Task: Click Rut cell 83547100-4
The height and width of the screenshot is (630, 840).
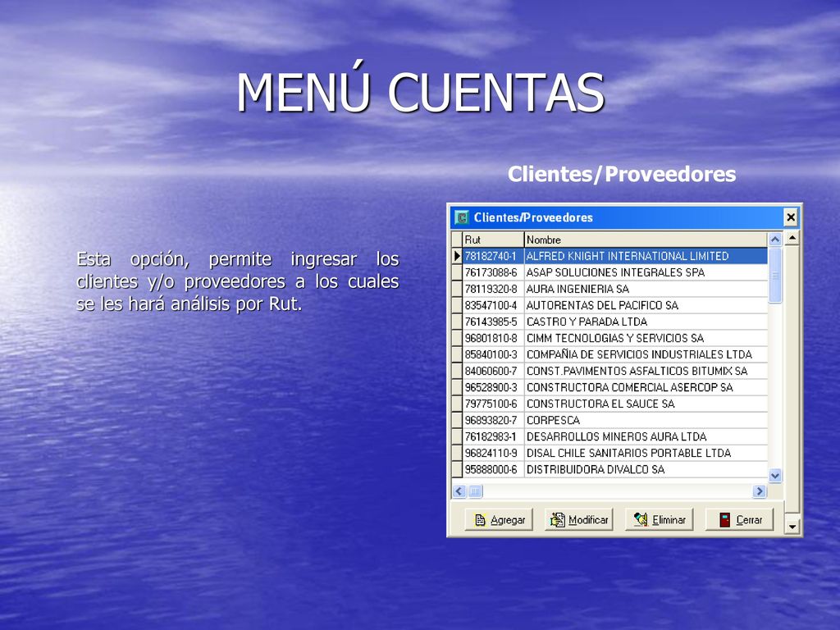Action: point(493,305)
